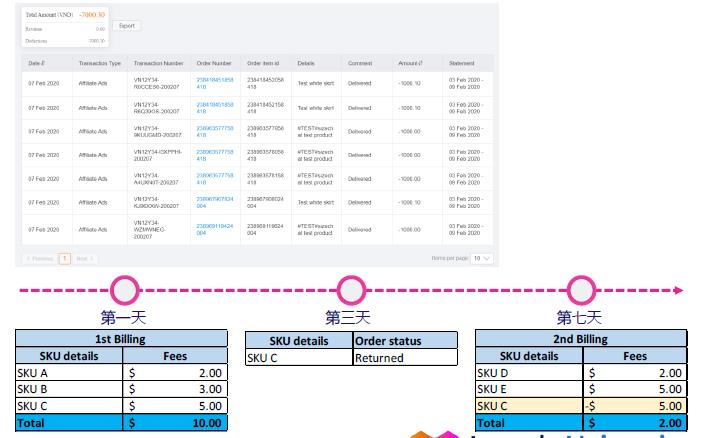
Task: Open the Items per page dropdown
Action: 481,258
